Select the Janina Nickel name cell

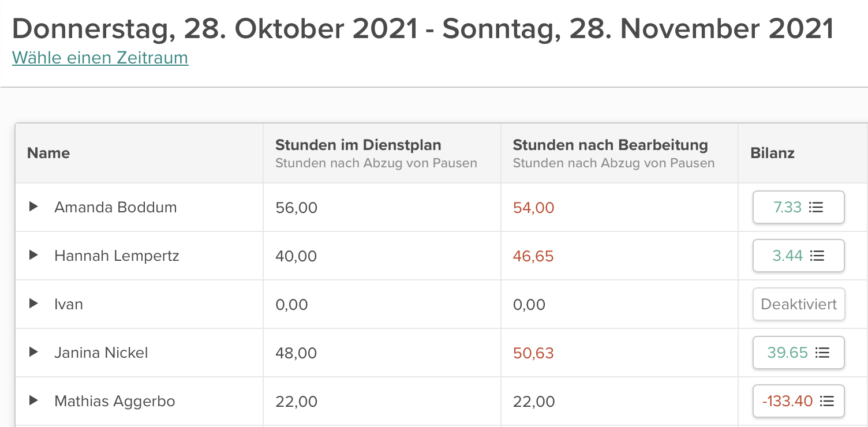pyautogui.click(x=101, y=353)
